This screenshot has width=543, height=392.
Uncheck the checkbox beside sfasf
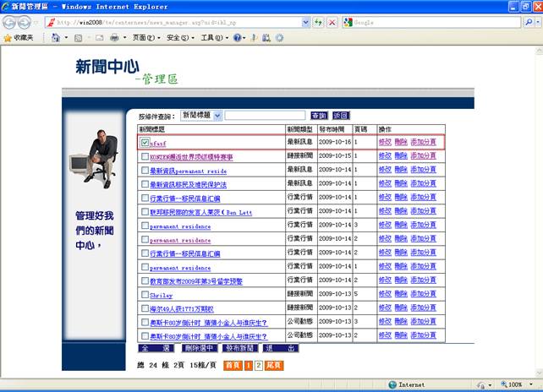tap(145, 143)
